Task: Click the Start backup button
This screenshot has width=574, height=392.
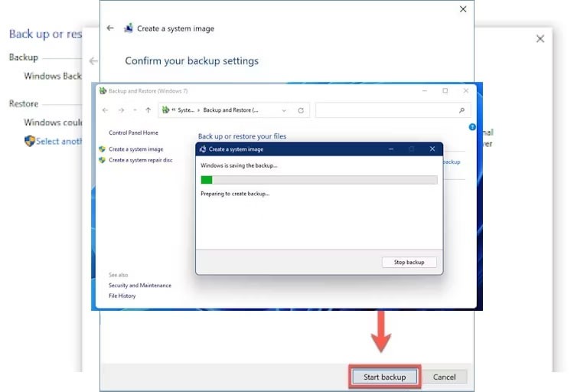Action: 384,377
